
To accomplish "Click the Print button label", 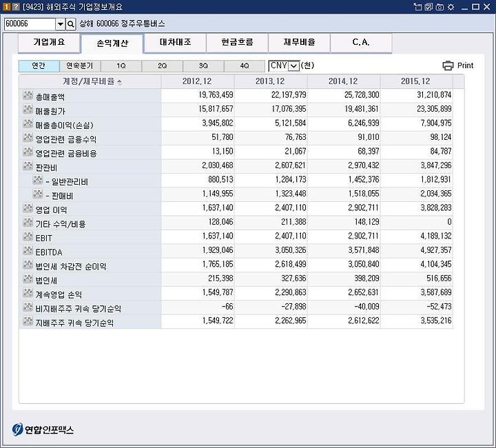I will tap(465, 65).
